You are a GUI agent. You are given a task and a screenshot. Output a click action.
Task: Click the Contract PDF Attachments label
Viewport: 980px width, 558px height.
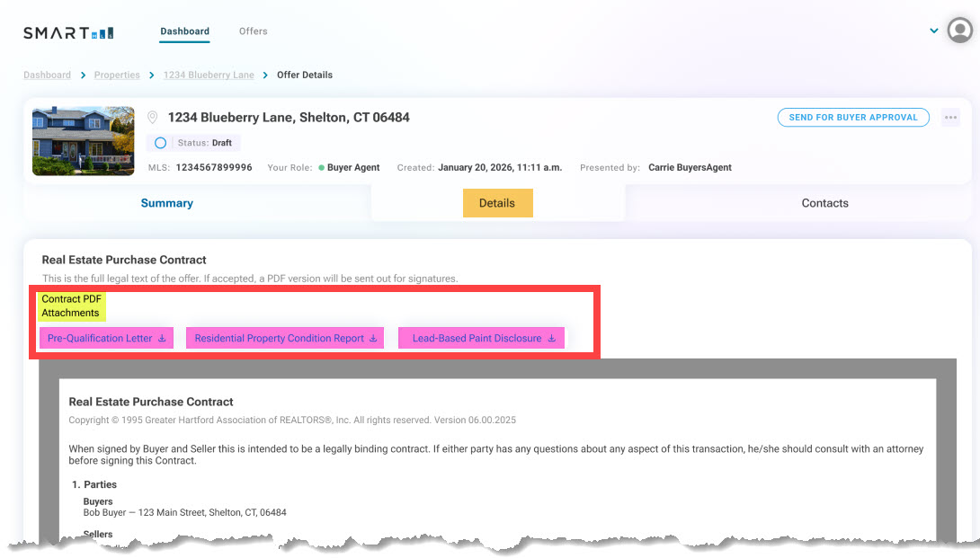pos(71,306)
